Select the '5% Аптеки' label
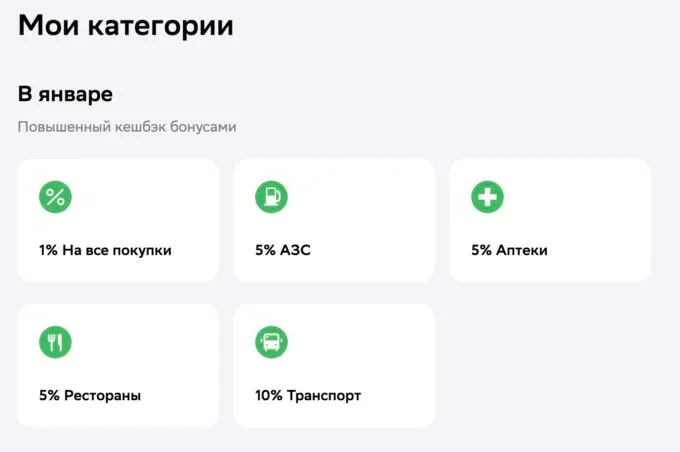Image resolution: width=680 pixels, height=452 pixels. pyautogui.click(x=509, y=250)
